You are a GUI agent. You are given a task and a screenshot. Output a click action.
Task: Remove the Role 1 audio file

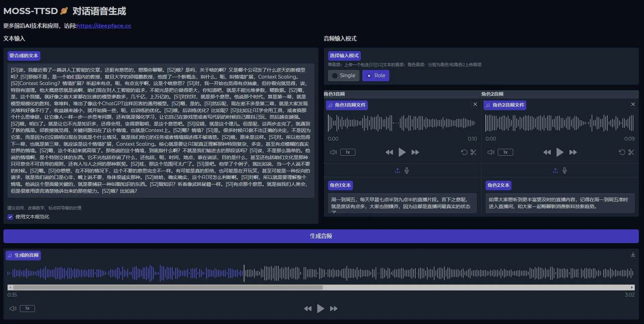point(475,105)
